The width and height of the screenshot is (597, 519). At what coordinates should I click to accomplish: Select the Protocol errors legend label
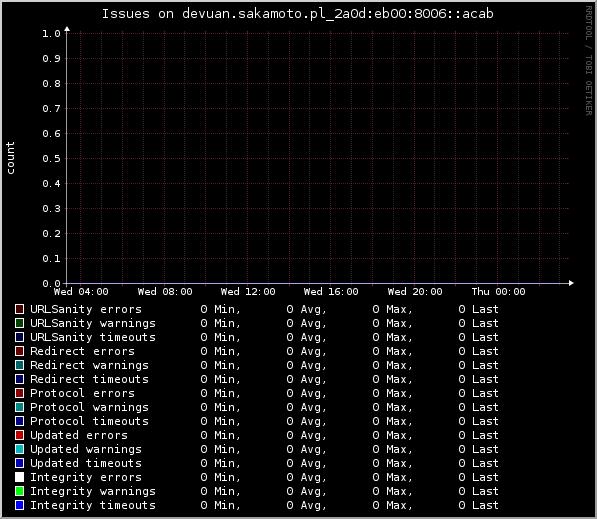(x=82, y=393)
